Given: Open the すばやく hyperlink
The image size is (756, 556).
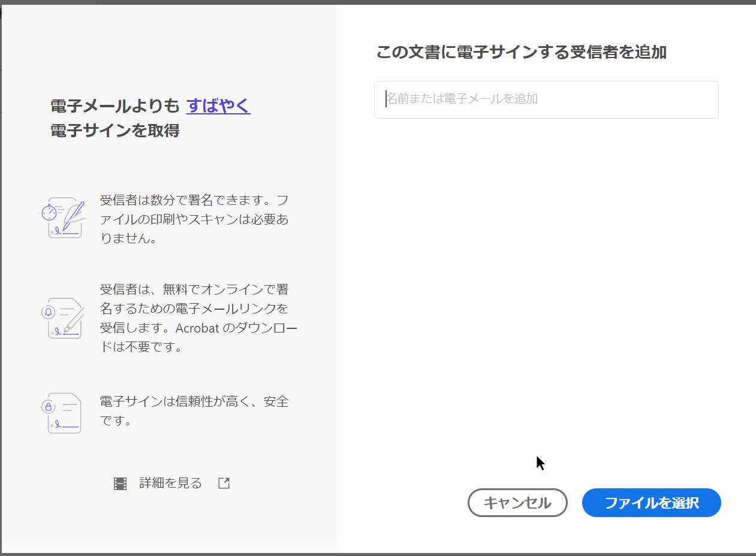Looking at the screenshot, I should pos(218,105).
